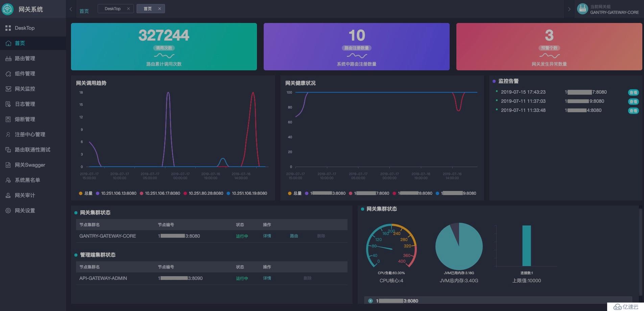The width and height of the screenshot is (644, 311).
Task: Click the 网关审计 stamp icon
Action: click(8, 195)
